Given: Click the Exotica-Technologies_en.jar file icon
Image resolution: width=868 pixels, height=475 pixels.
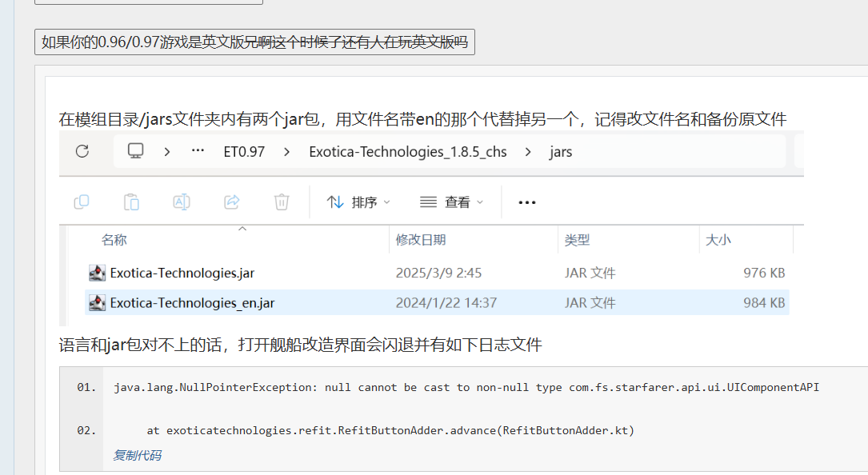Looking at the screenshot, I should [x=97, y=303].
